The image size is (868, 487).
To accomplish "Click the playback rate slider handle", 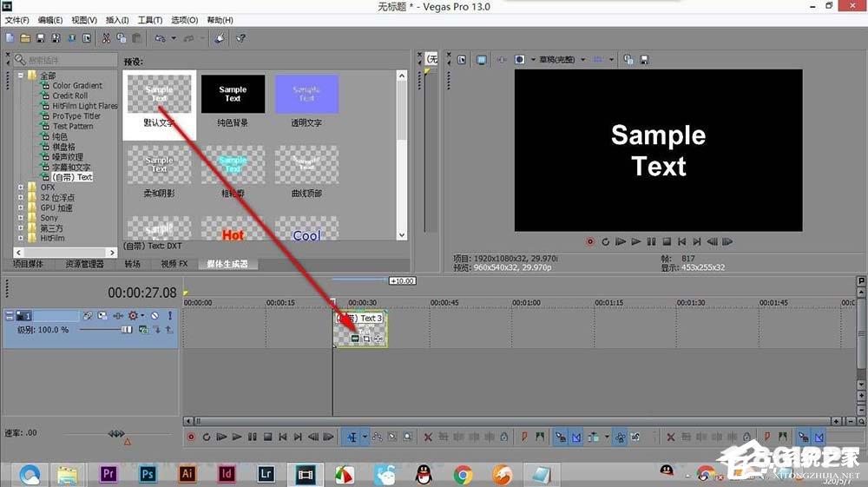I will (115, 434).
